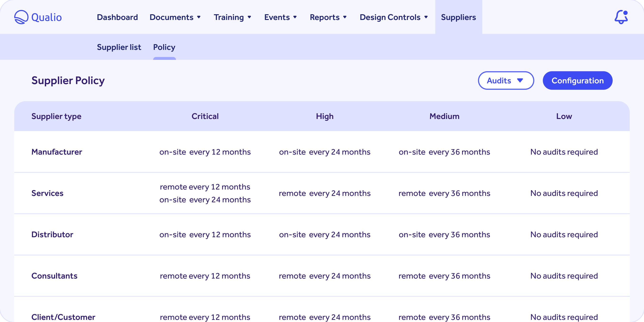This screenshot has width=644, height=322.
Task: Click Distributor's on-site every 12 months cell
Action: (205, 235)
